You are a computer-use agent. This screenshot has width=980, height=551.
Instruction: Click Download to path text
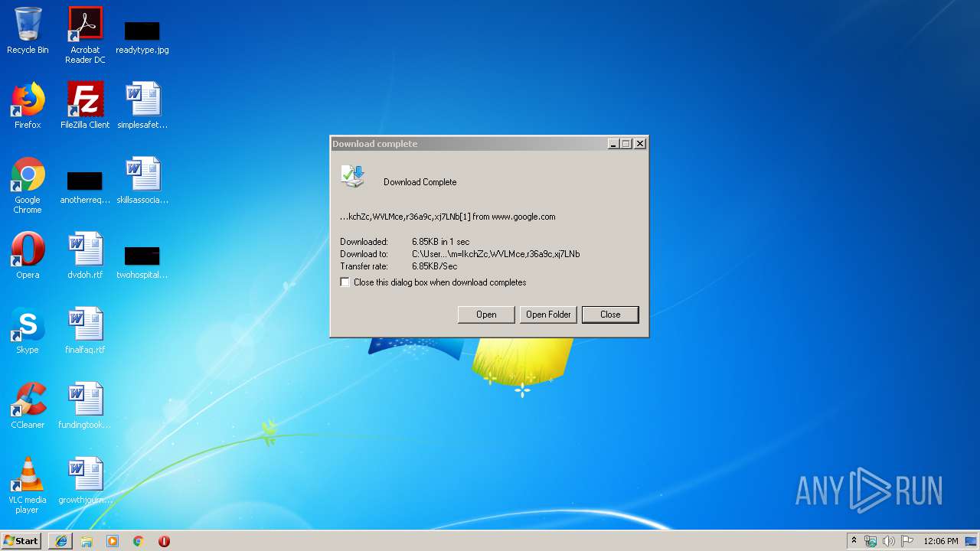click(496, 254)
